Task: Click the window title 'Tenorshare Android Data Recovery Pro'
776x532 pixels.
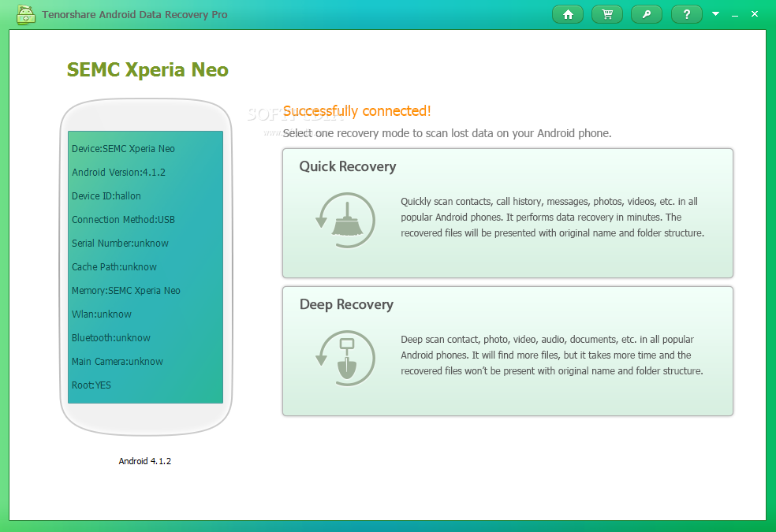Action: click(x=135, y=15)
